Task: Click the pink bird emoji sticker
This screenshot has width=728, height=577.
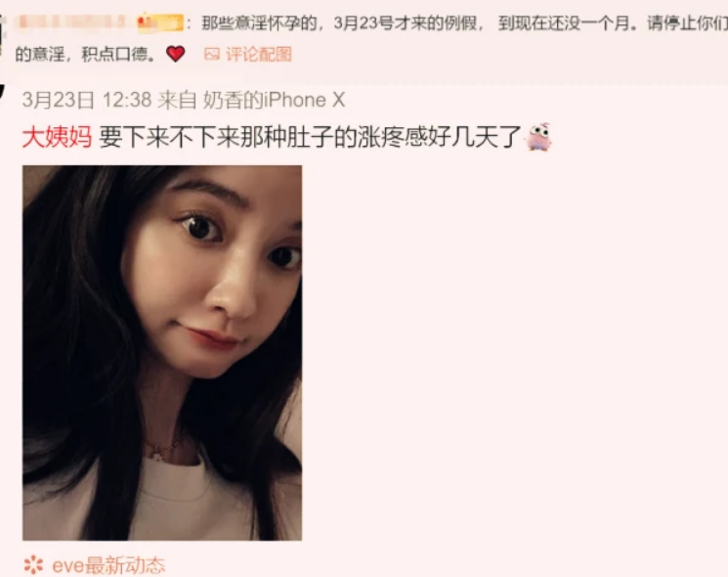Action: coord(538,137)
